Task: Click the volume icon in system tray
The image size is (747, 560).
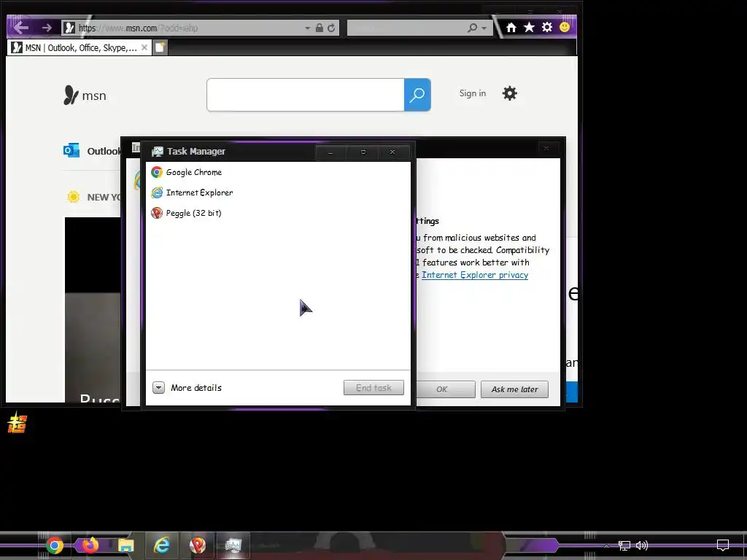Action: (642, 545)
